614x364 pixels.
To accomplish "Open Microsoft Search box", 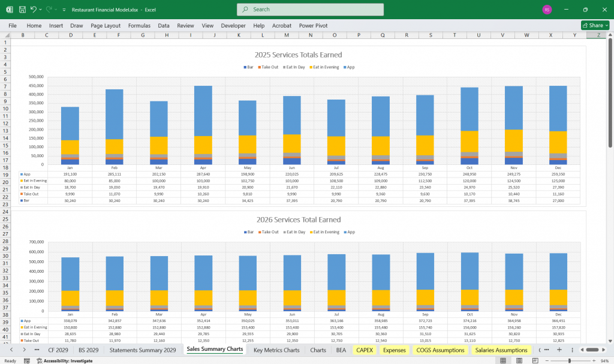I will [x=310, y=10].
